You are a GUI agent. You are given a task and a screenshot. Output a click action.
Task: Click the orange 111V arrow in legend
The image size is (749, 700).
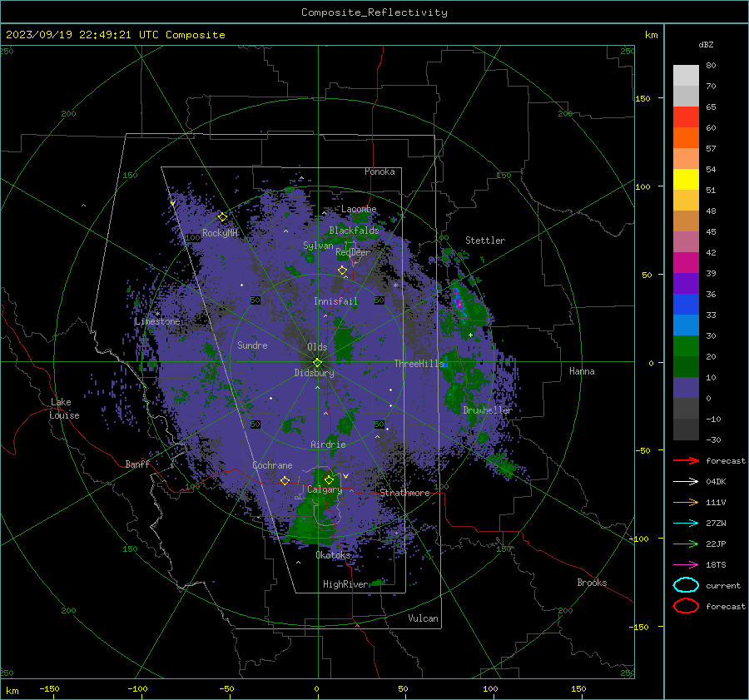click(686, 502)
